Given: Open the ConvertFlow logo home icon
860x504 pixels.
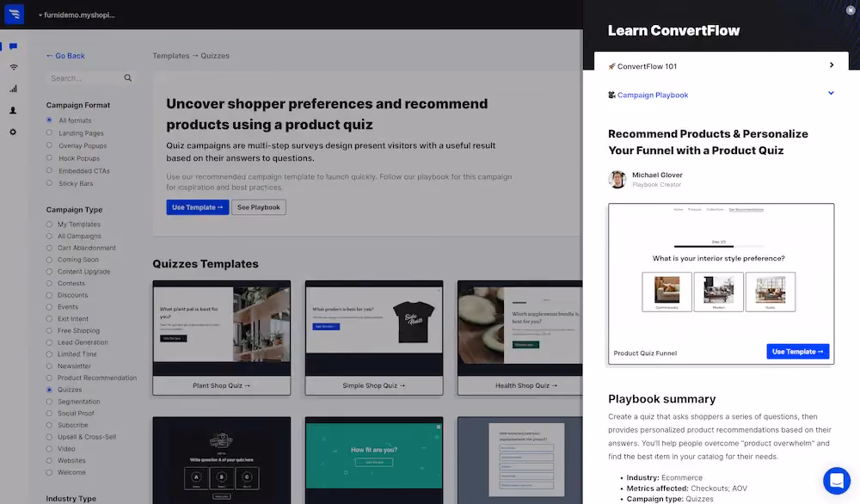Looking at the screenshot, I should tap(15, 15).
